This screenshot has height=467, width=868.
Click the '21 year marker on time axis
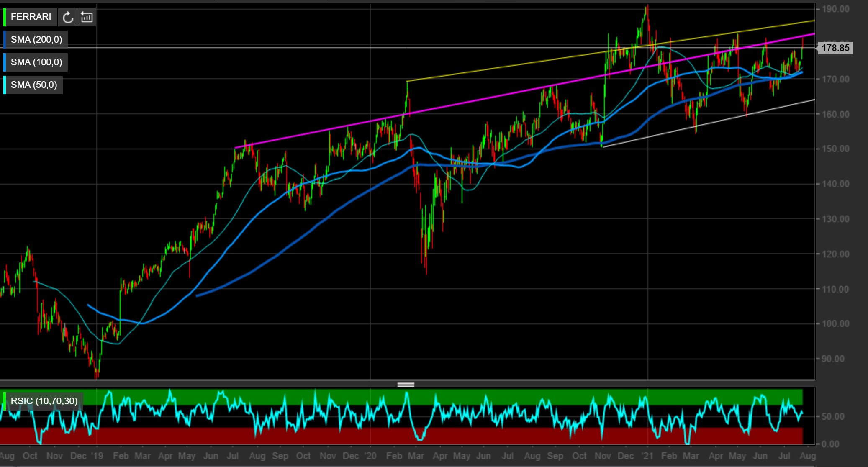pos(647,456)
